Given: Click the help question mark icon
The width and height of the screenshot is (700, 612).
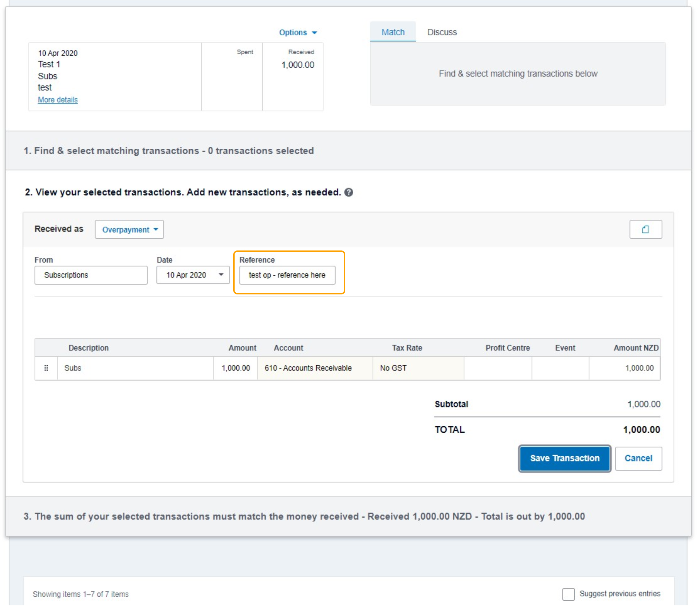Looking at the screenshot, I should pos(349,192).
